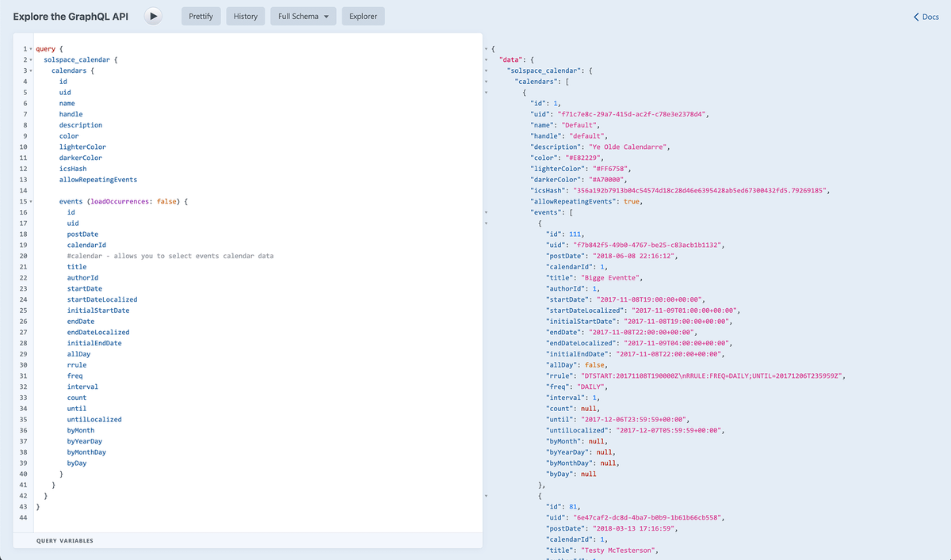Click line number 44 in editor gutter
The height and width of the screenshot is (560, 951).
click(x=23, y=518)
